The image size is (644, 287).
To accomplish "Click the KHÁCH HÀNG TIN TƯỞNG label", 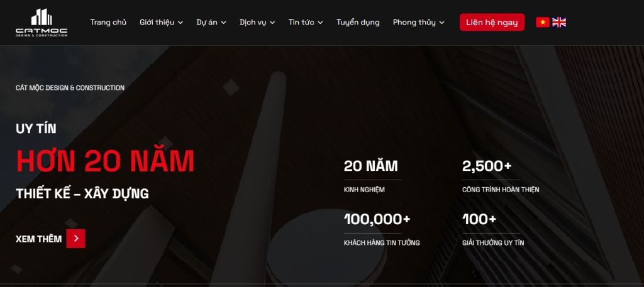I will (382, 242).
